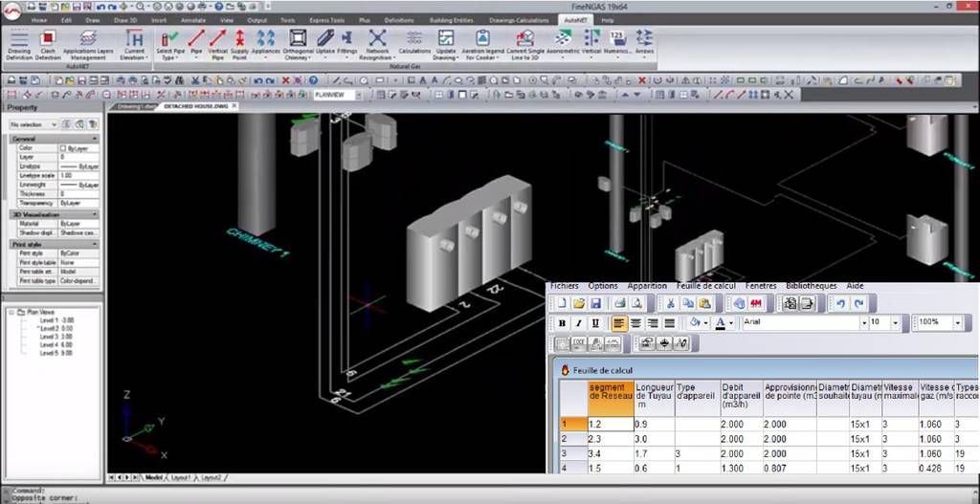Select Level 3 3.00 in Plan Views
Screen dimensions: 980x504
(x=56, y=337)
